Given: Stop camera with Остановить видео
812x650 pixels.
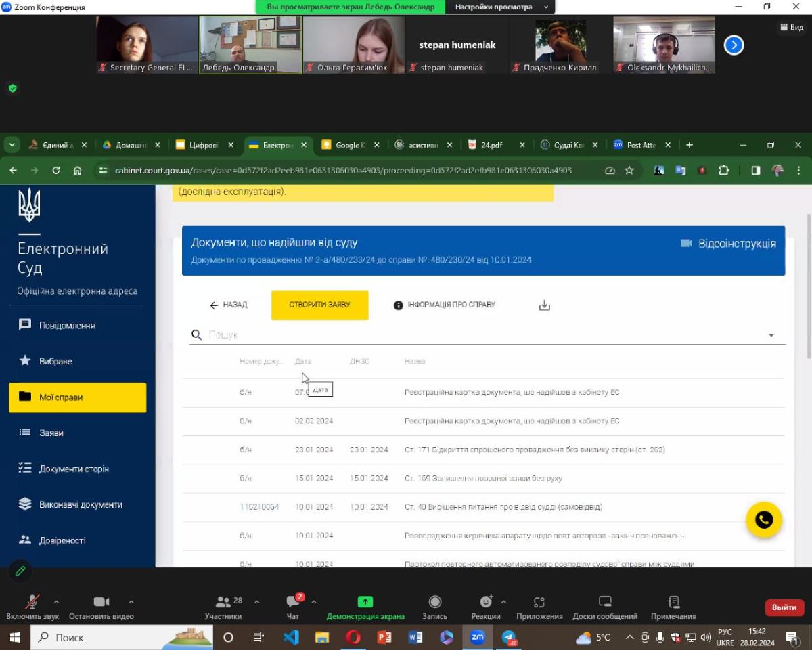Looking at the screenshot, I should pos(101,607).
